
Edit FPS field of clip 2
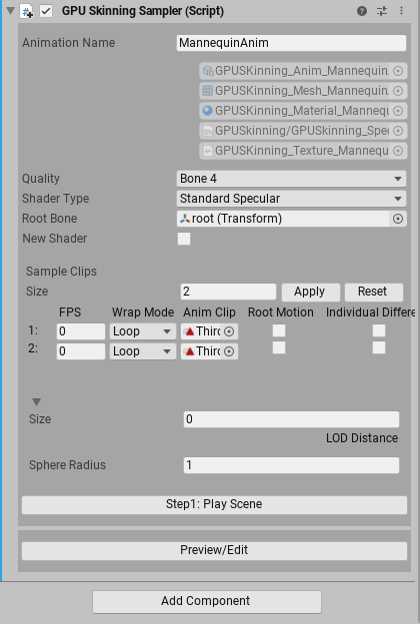[x=81, y=351]
